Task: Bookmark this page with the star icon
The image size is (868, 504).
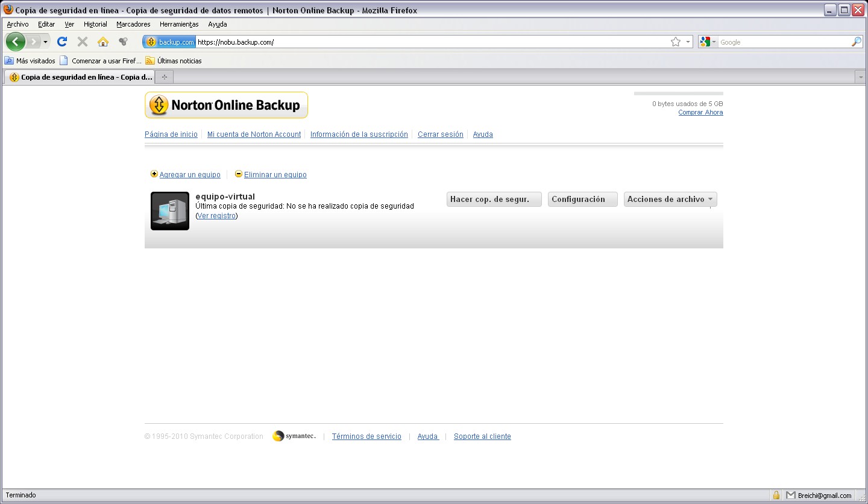Action: pyautogui.click(x=676, y=42)
